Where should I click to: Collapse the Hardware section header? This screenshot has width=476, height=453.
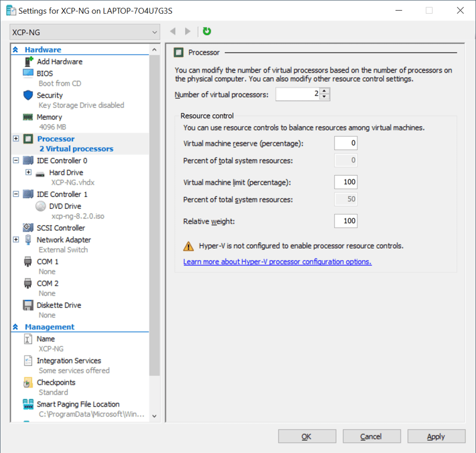point(16,50)
